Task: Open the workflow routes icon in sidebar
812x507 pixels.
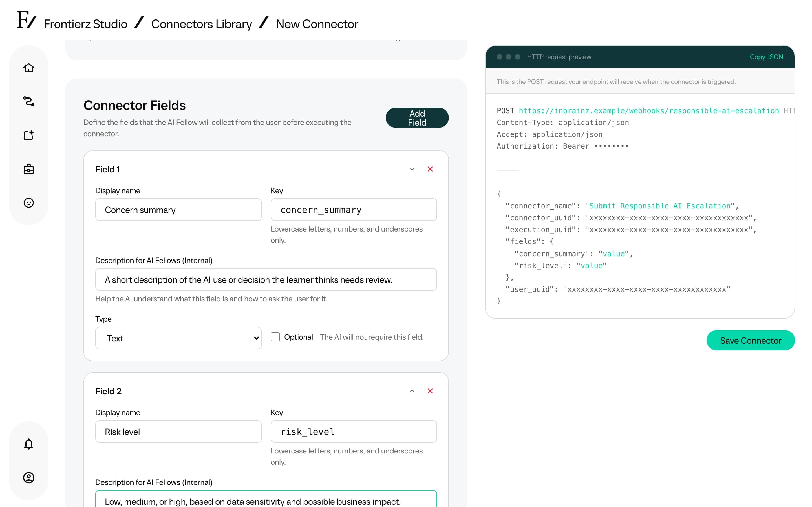Action: pos(28,101)
